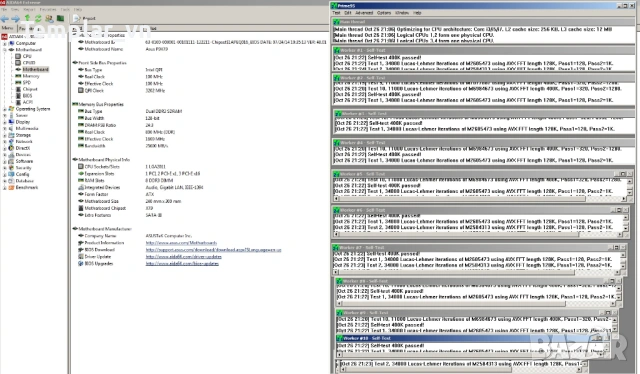
Task: Open the AIDA64 Report menu
Action: (29, 9)
